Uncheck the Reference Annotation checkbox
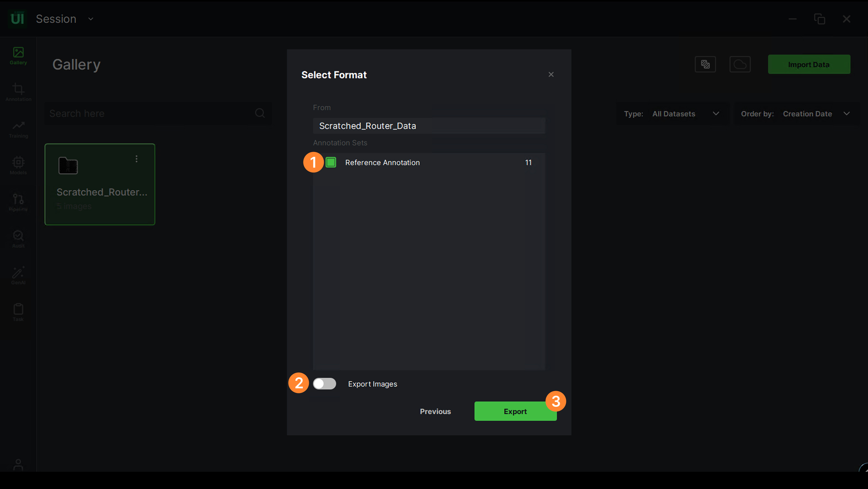This screenshot has height=489, width=868. [x=331, y=163]
